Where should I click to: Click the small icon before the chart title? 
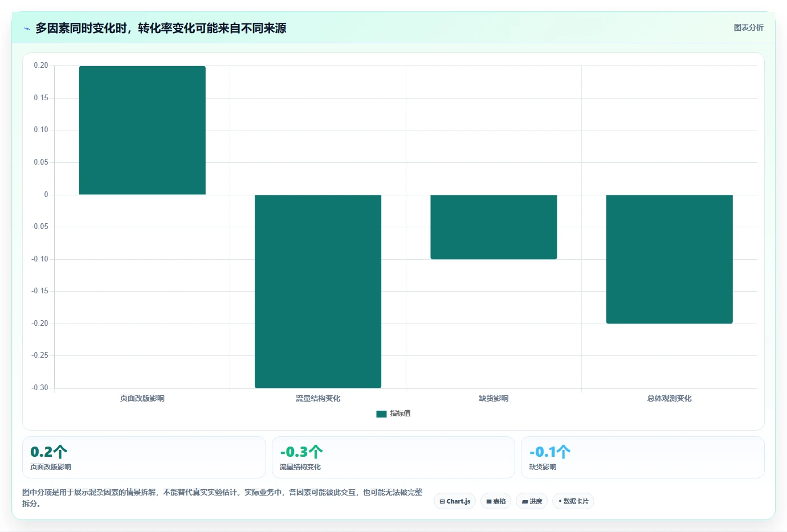tap(27, 28)
